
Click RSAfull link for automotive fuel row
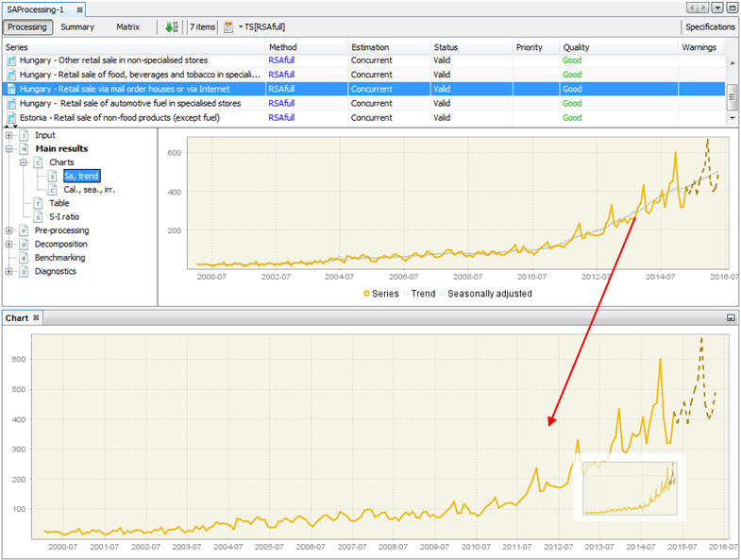281,104
